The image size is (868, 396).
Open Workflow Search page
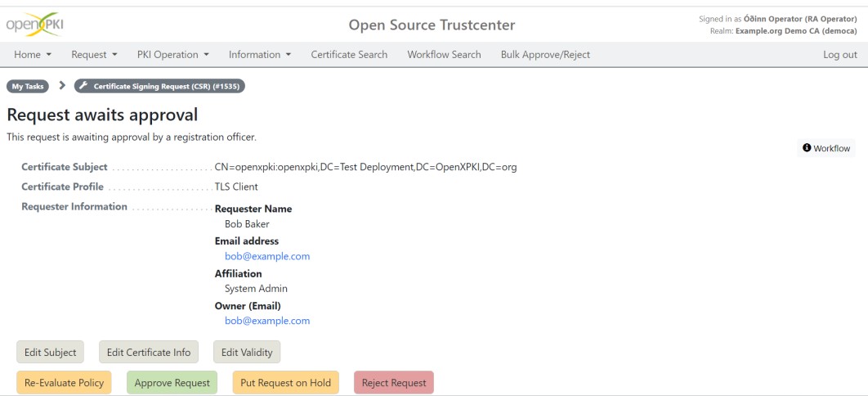coord(444,54)
